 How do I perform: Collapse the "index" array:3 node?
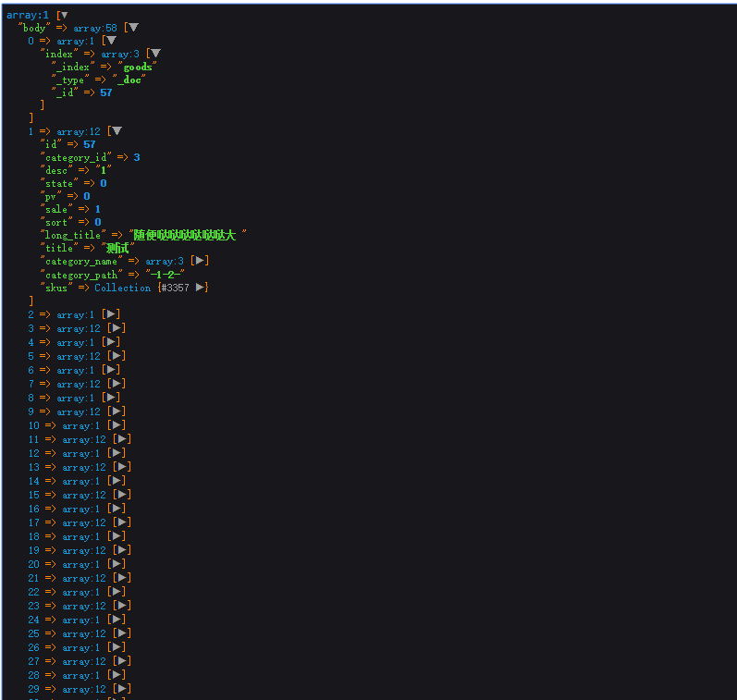pyautogui.click(x=156, y=54)
